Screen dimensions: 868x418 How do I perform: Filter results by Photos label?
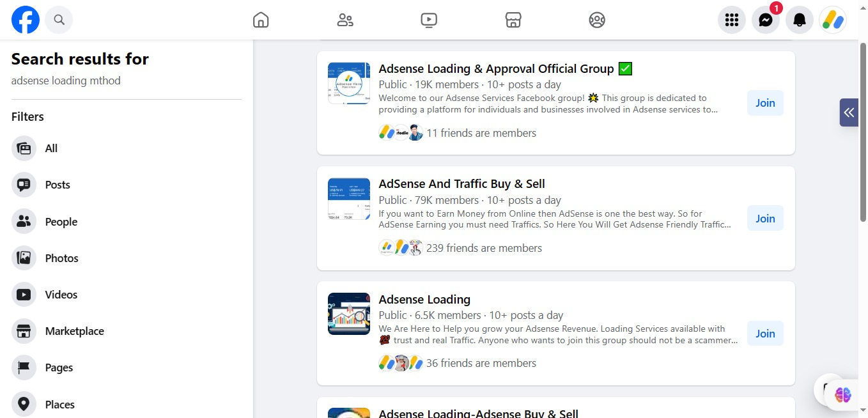tap(62, 258)
